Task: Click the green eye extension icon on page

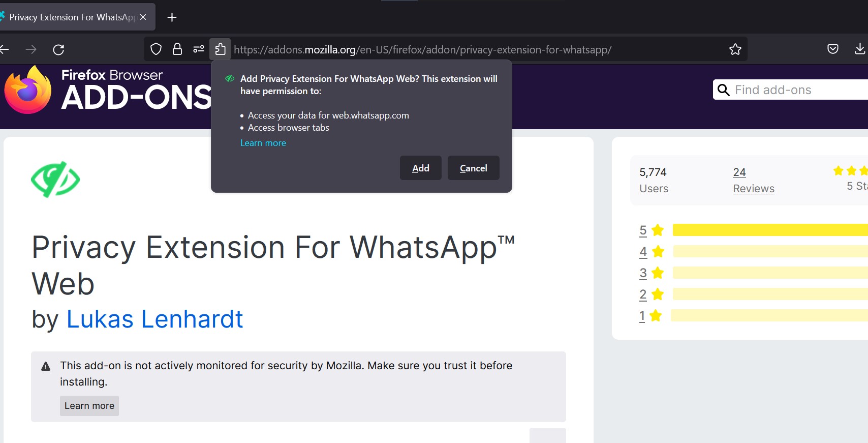Action: point(55,180)
